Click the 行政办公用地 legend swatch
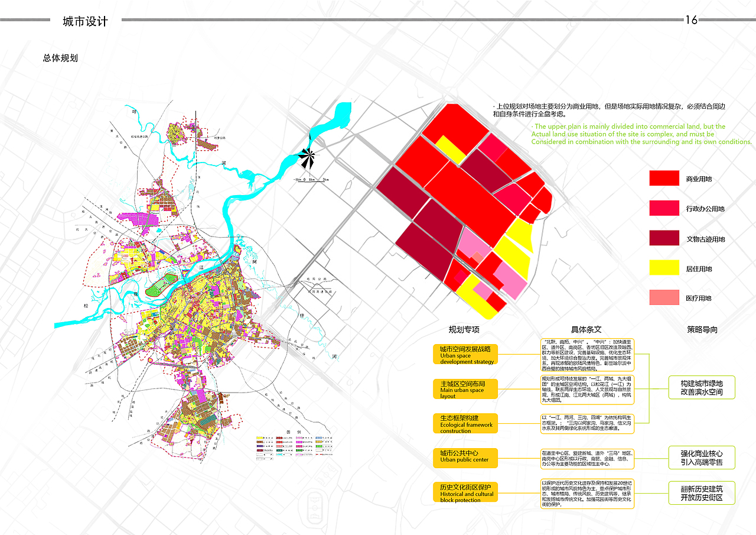 coord(664,208)
